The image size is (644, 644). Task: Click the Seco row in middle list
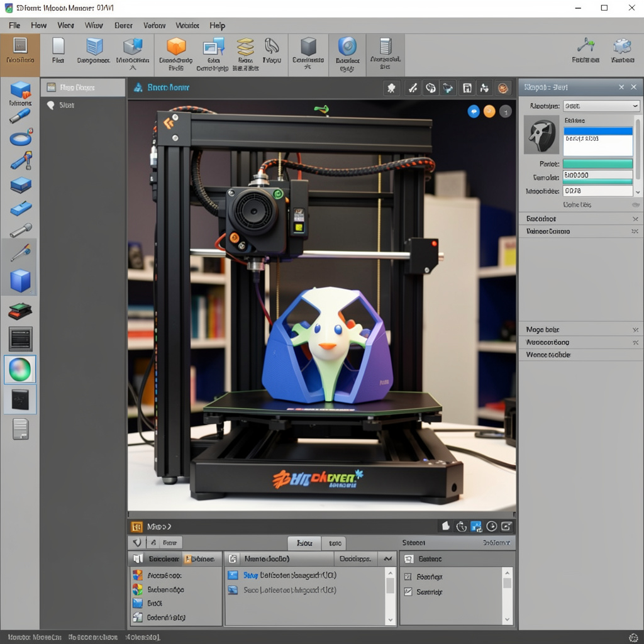pos(306,590)
